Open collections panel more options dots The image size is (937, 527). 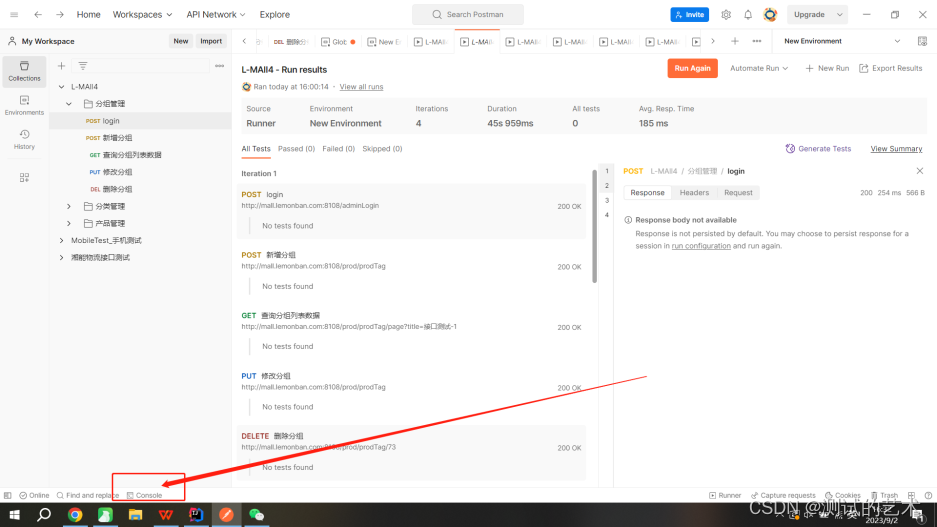click(219, 66)
